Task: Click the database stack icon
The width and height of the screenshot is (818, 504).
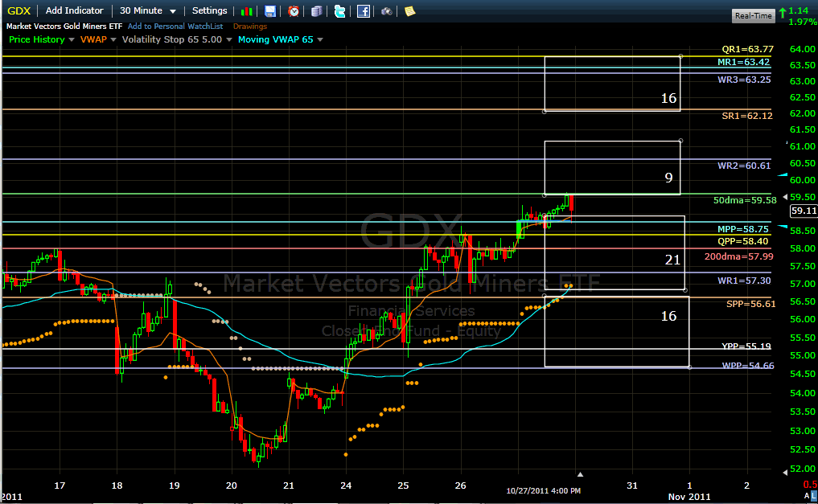Action: [316, 11]
